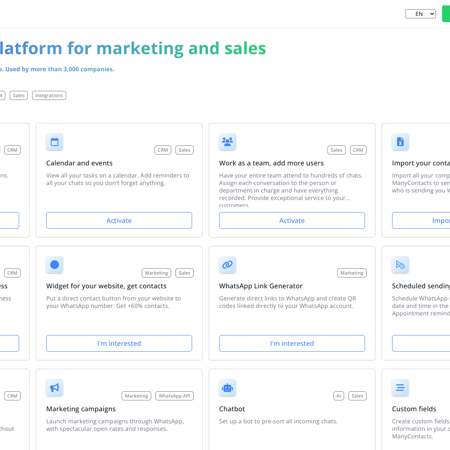Click Used by more than 3,000 companies text
This screenshot has height=450, width=450.
[x=60, y=69]
